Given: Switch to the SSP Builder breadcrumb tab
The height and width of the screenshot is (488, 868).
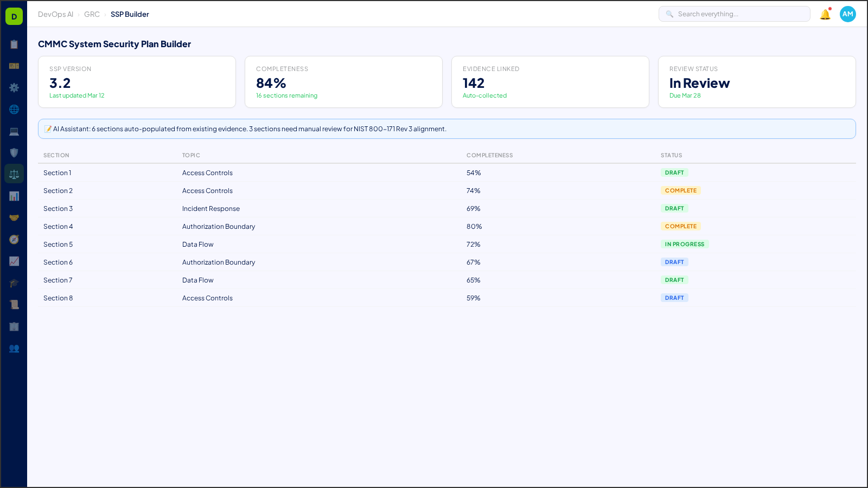Looking at the screenshot, I should (x=130, y=14).
